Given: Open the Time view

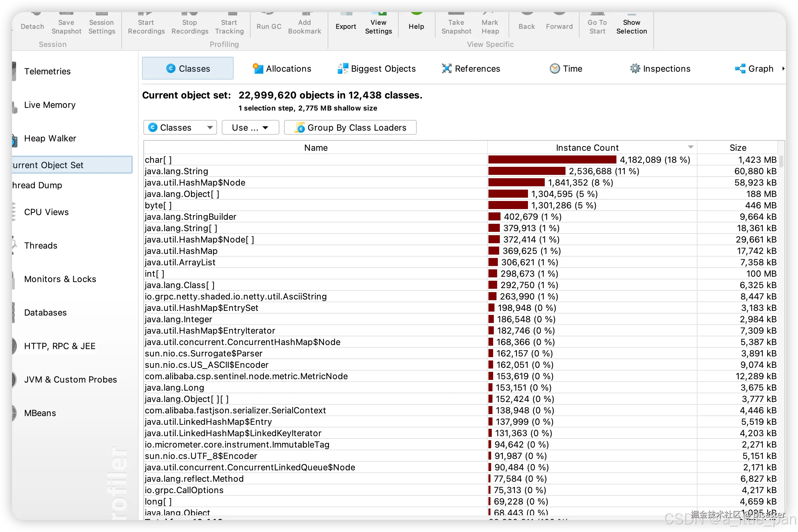Looking at the screenshot, I should [x=566, y=69].
